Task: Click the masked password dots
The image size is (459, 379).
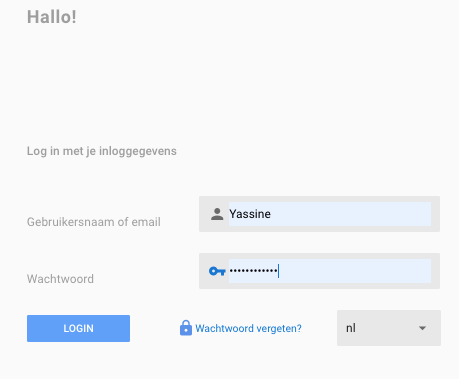Action: (x=253, y=271)
